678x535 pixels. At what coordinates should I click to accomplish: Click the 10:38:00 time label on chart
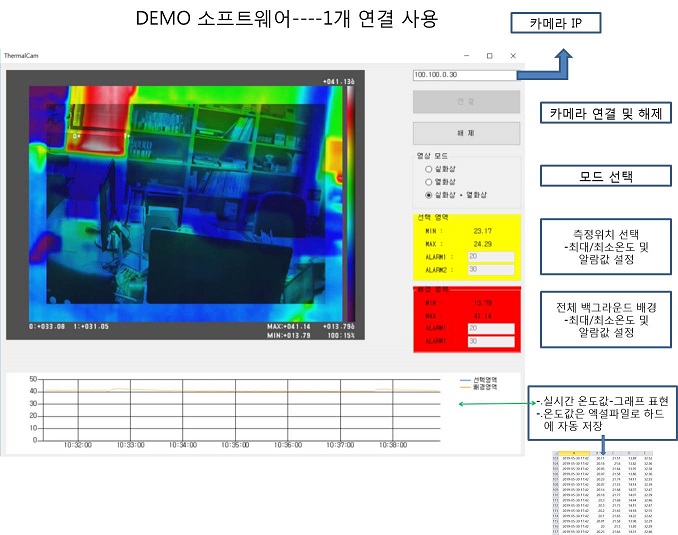click(x=393, y=445)
